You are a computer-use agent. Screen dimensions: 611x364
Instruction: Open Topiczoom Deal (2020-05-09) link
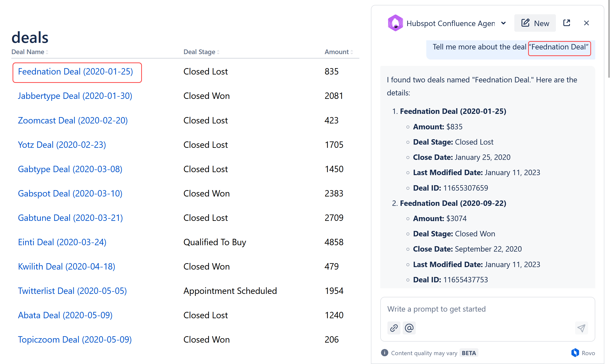tap(75, 340)
